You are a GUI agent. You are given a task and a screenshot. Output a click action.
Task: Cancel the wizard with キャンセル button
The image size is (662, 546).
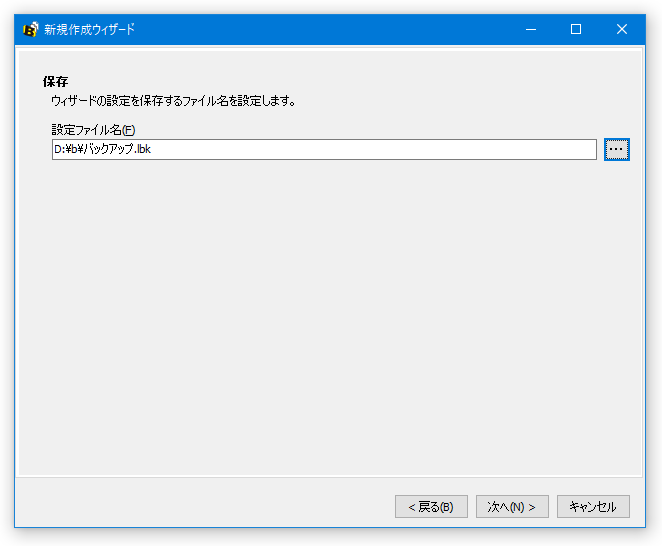[593, 506]
